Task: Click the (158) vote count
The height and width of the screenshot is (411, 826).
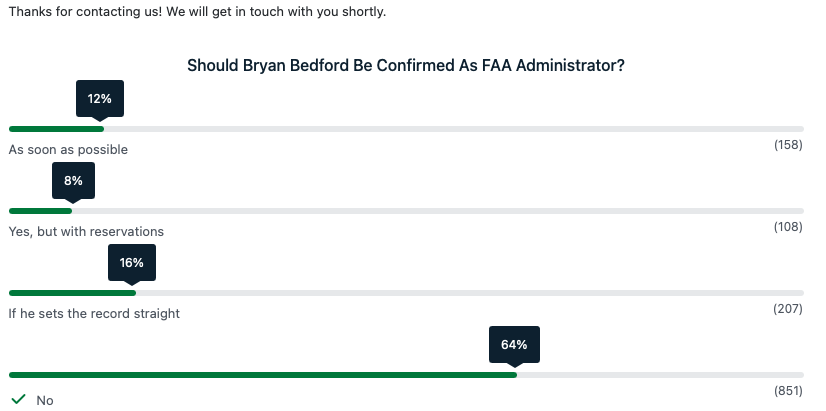Action: [x=788, y=146]
